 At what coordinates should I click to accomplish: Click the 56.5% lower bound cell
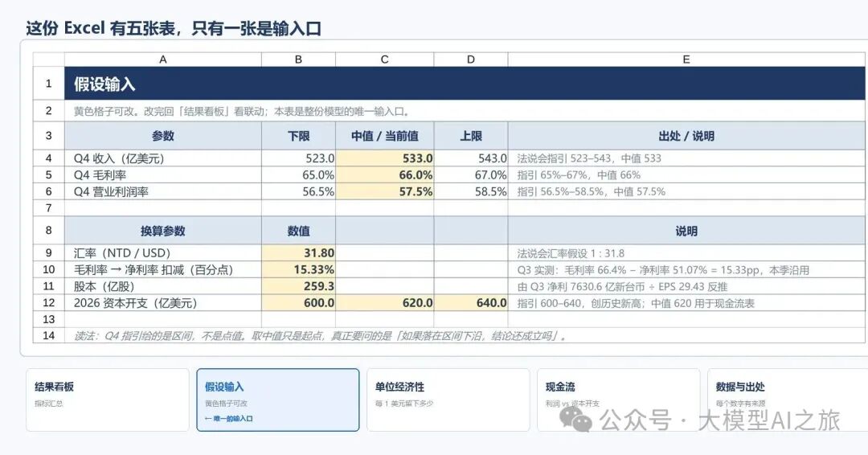[x=298, y=191]
